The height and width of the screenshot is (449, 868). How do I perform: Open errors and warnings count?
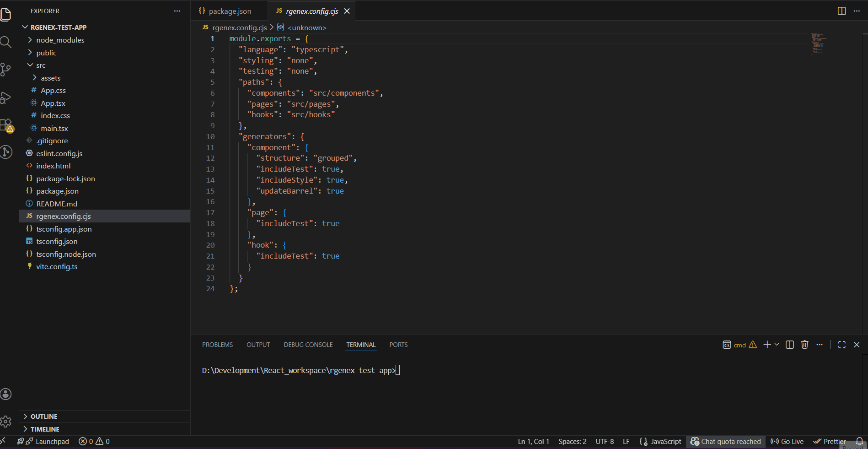94,442
